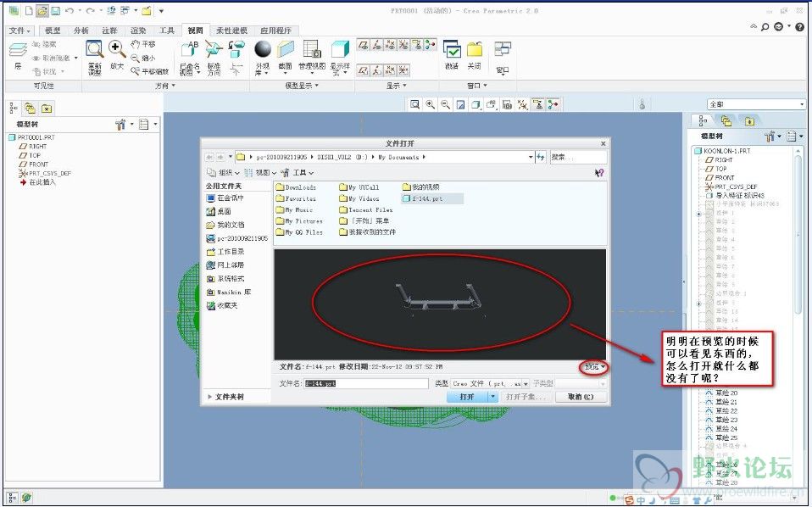Toggle point display in ribbon 显示 group
The width and height of the screenshot is (812, 507).
click(391, 45)
